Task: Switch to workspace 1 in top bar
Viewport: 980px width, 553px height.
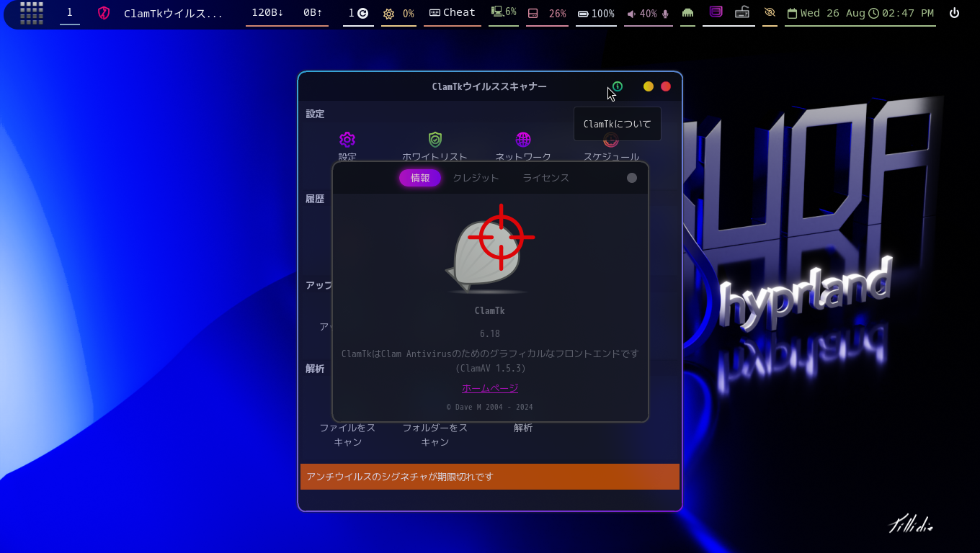Action: click(70, 12)
